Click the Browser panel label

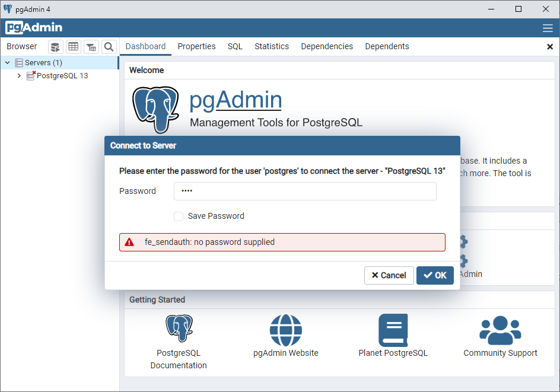point(22,46)
